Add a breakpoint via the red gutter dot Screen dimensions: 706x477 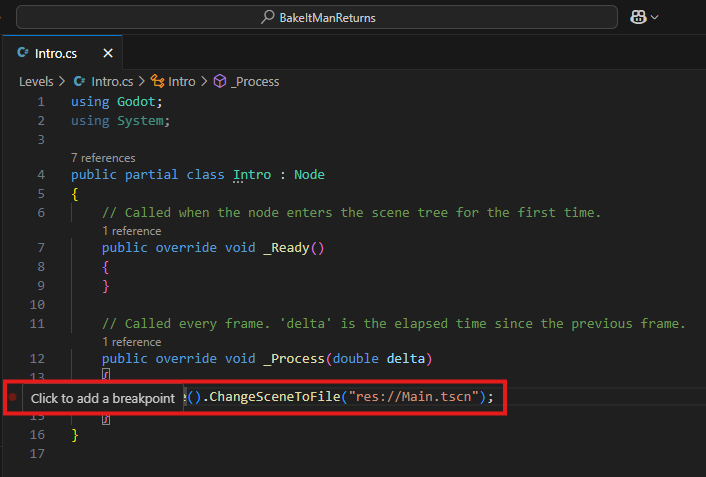13,397
